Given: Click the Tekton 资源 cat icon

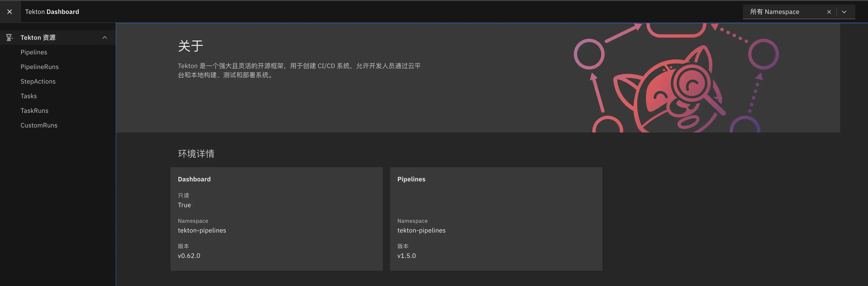Looking at the screenshot, I should [9, 37].
